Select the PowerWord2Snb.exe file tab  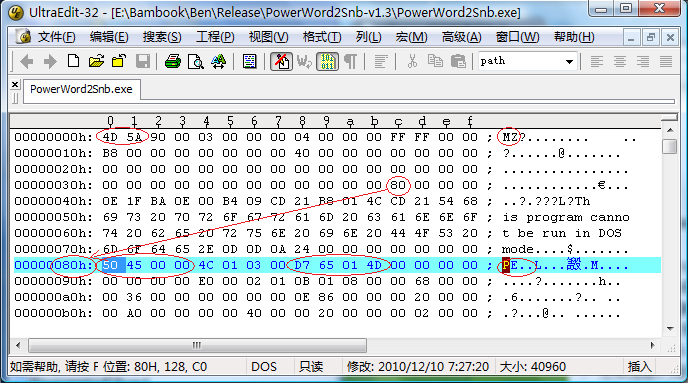pos(81,89)
